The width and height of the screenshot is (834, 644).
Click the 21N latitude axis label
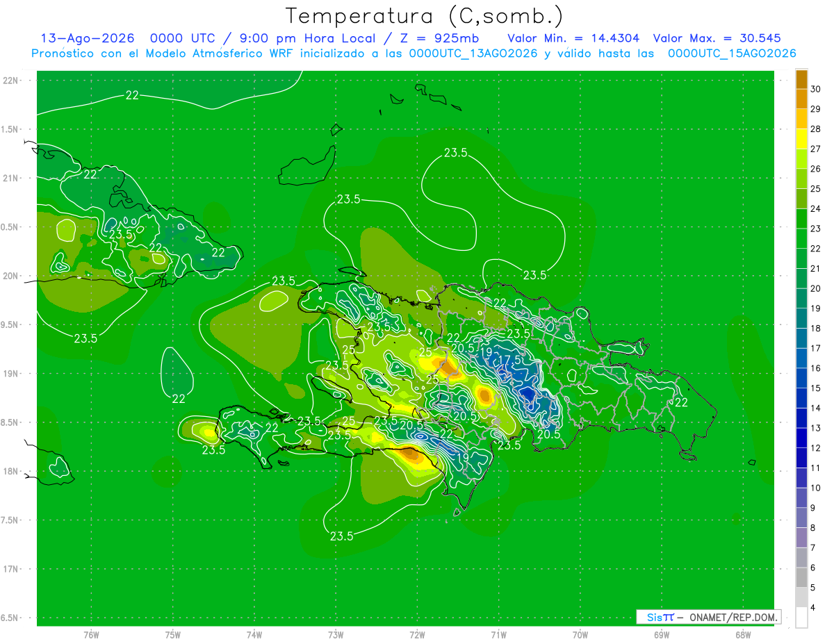click(10, 179)
